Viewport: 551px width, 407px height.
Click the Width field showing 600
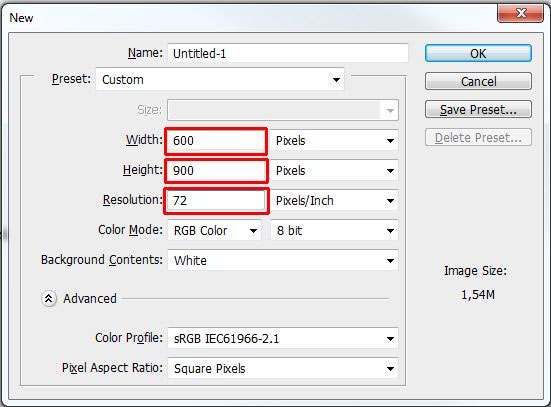click(x=216, y=141)
